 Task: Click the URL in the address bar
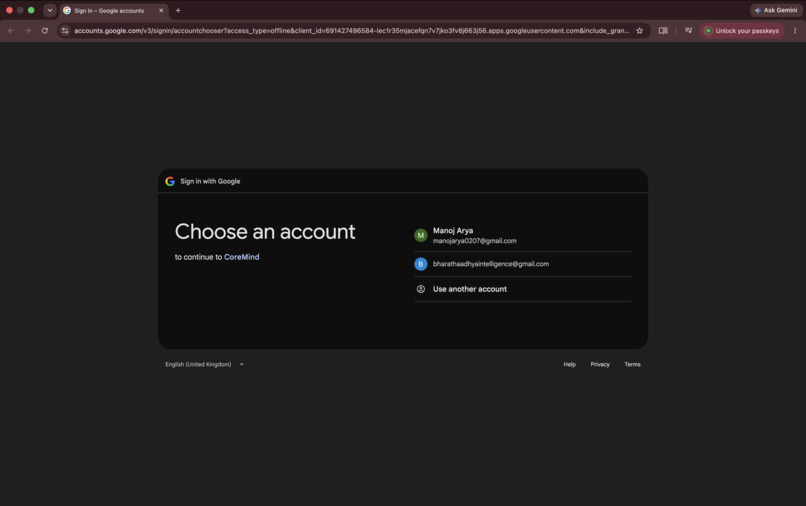click(x=351, y=31)
